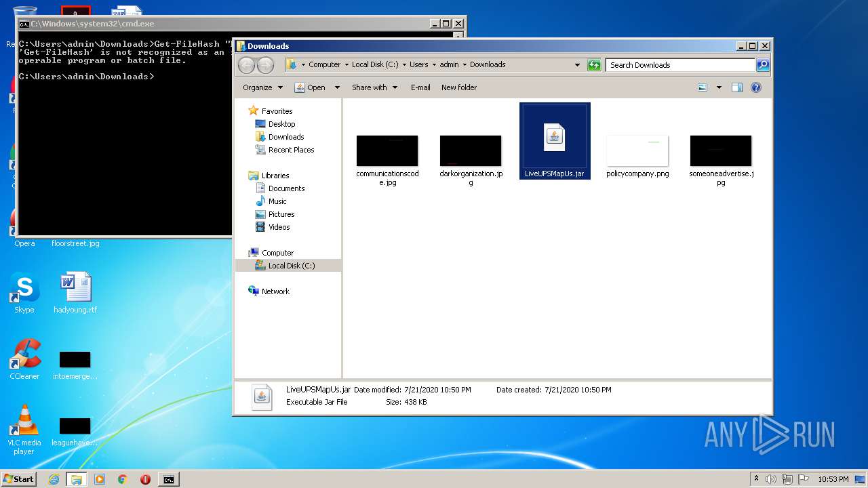Screen dimensions: 868x488
Task: Open Opera from the taskbar
Action: [145, 479]
